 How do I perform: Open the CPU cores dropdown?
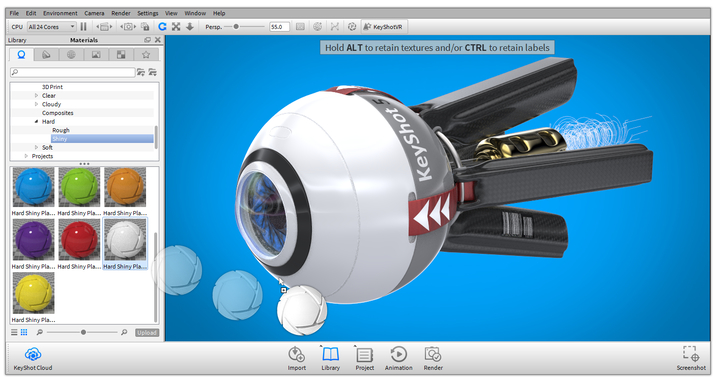coord(52,27)
